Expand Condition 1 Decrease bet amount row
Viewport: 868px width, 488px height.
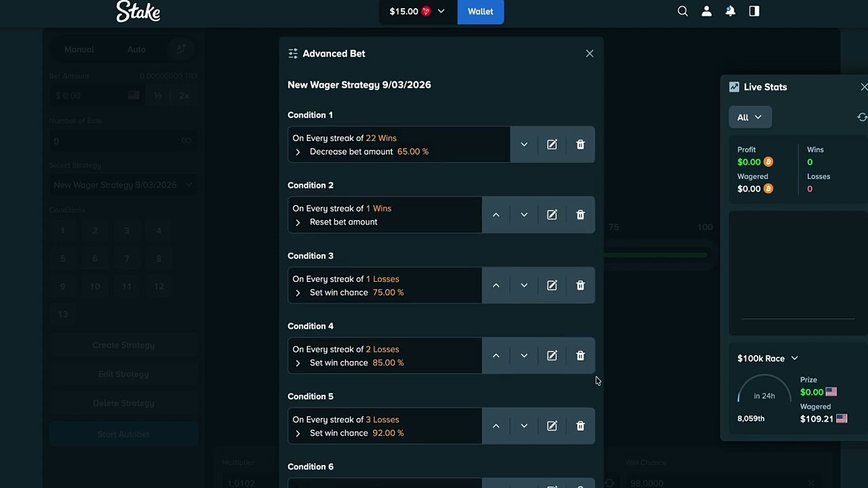pyautogui.click(x=298, y=152)
